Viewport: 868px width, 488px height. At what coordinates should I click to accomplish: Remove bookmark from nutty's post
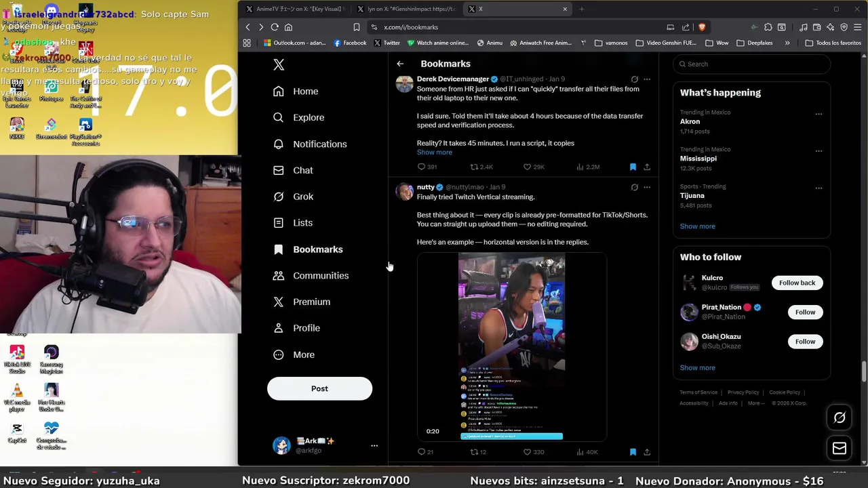point(633,452)
